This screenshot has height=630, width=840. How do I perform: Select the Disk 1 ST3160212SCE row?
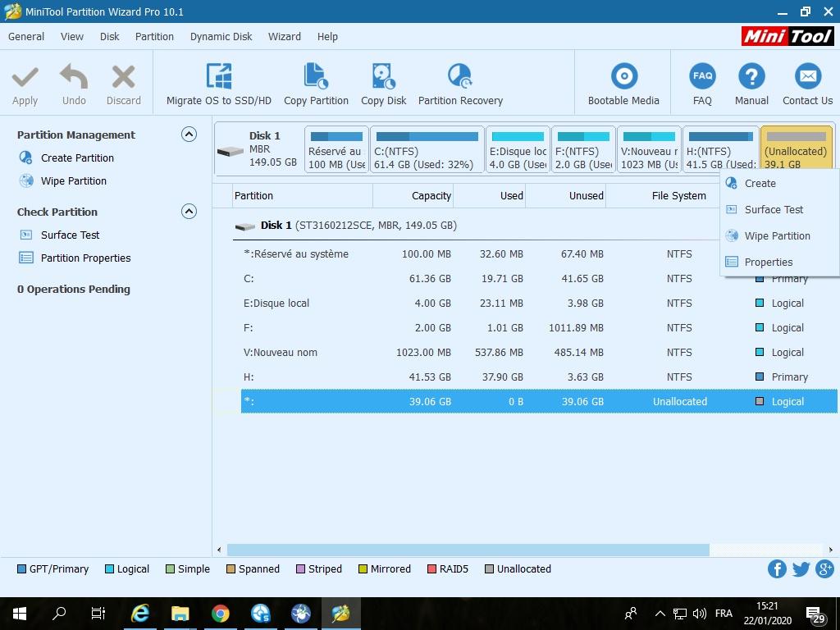pos(359,226)
